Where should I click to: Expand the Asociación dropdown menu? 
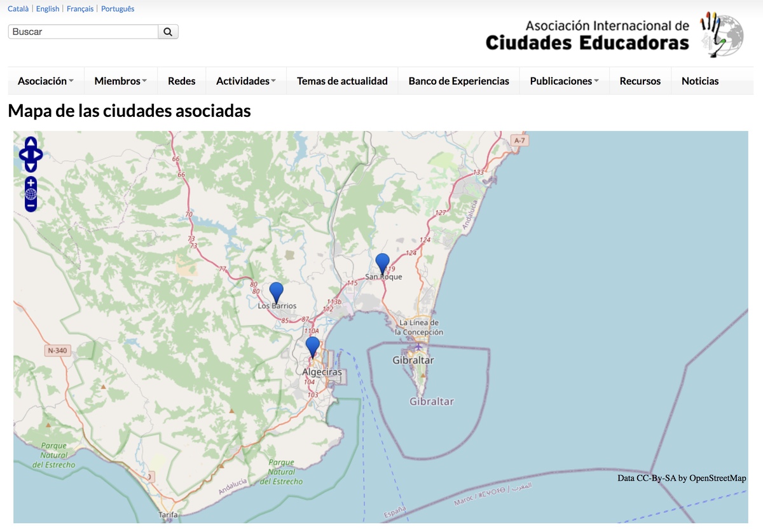[x=46, y=81]
